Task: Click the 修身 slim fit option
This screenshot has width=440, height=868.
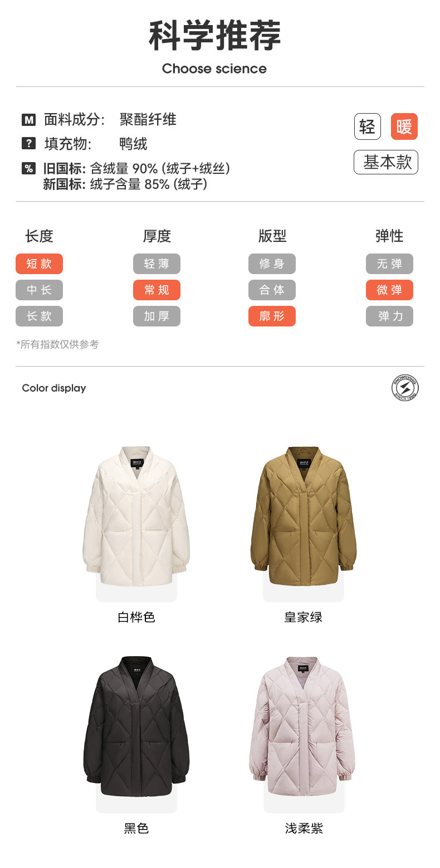Action: coord(272,264)
